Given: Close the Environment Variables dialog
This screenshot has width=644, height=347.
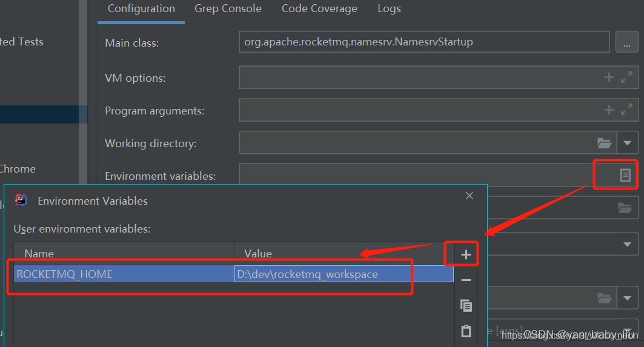Looking at the screenshot, I should 470,196.
